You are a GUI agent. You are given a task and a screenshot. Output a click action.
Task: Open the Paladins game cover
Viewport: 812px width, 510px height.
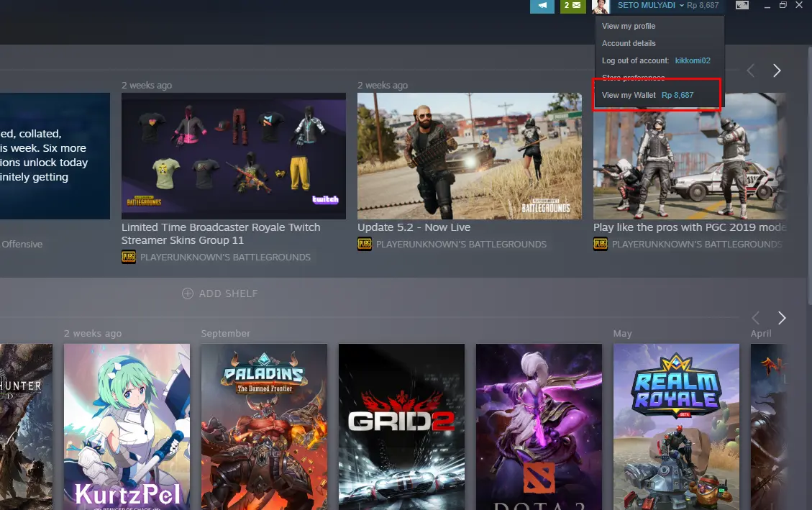[264, 426]
